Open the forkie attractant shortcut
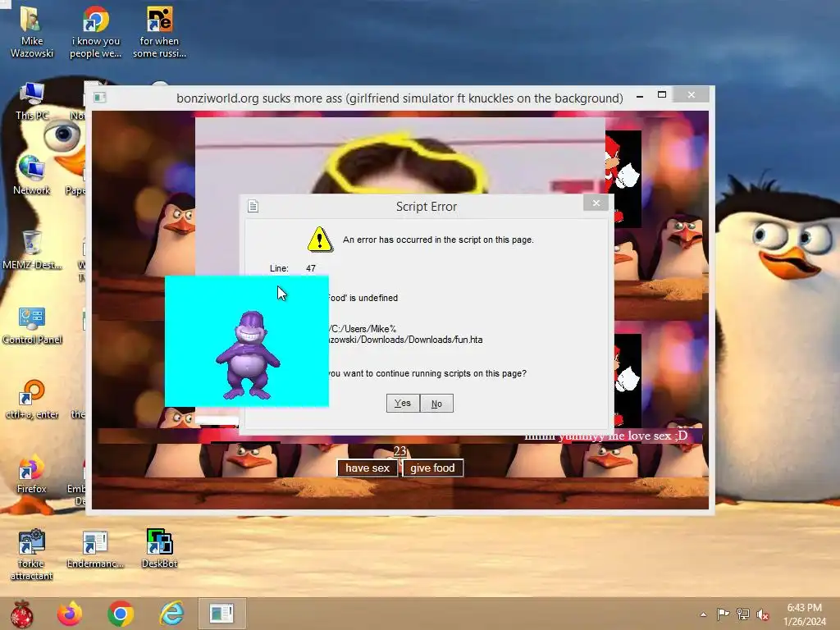840x630 pixels. pyautogui.click(x=32, y=555)
